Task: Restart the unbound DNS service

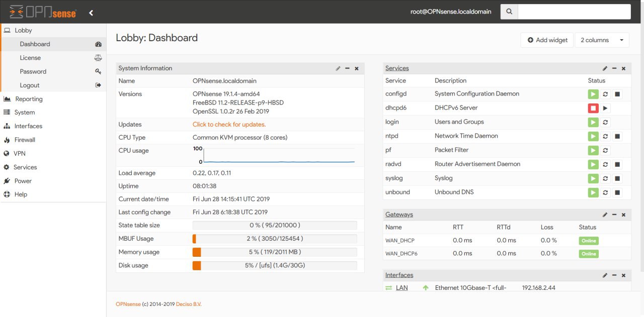Action: (x=606, y=192)
